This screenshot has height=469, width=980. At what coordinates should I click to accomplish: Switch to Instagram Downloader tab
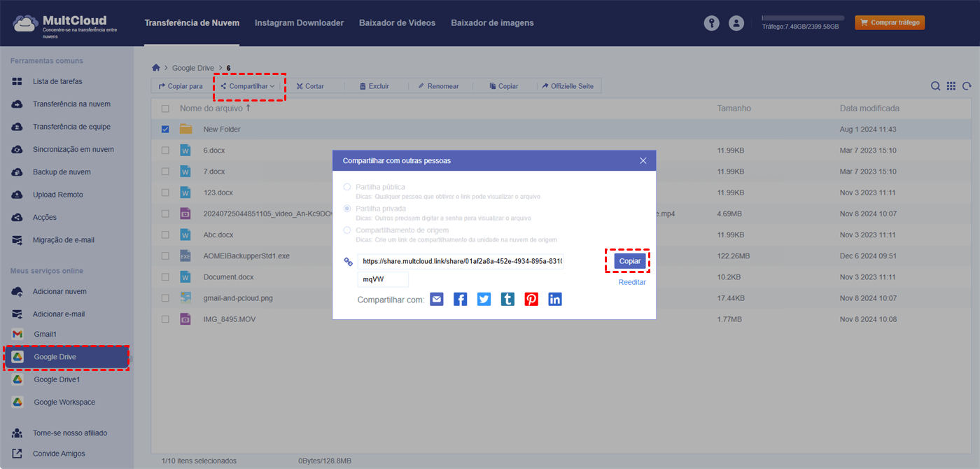[299, 23]
